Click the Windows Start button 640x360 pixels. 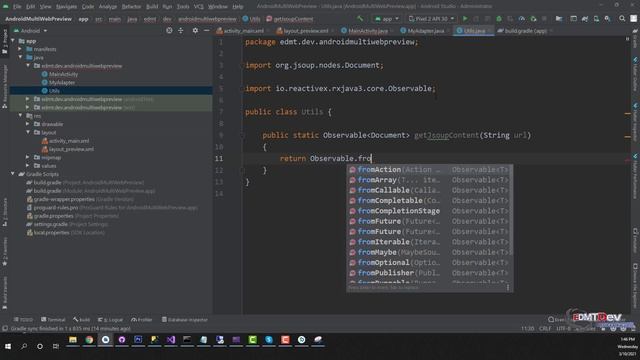click(x=8, y=346)
